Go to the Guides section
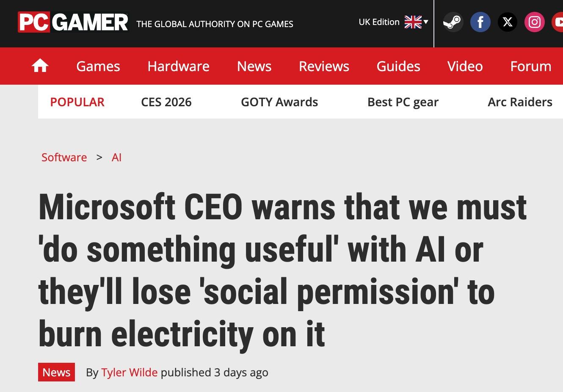 coord(398,66)
